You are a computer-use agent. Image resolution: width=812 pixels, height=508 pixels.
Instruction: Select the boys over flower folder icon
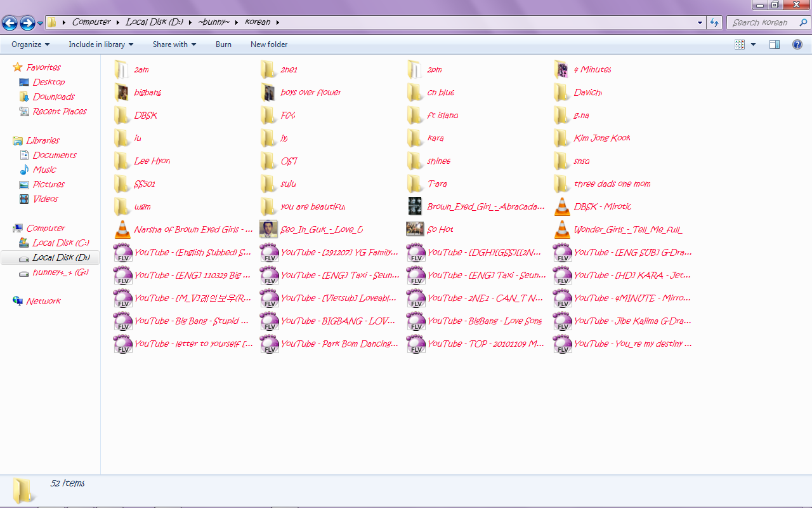268,92
